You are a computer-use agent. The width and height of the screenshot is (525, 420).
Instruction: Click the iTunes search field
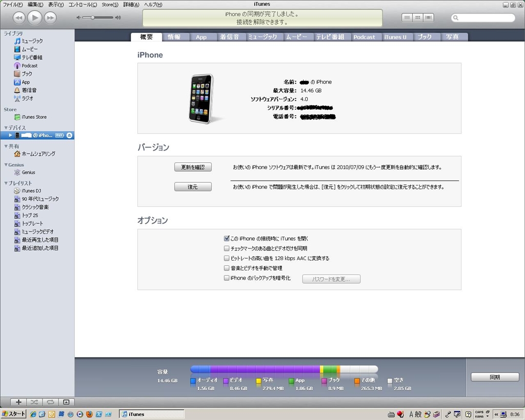[x=483, y=18]
